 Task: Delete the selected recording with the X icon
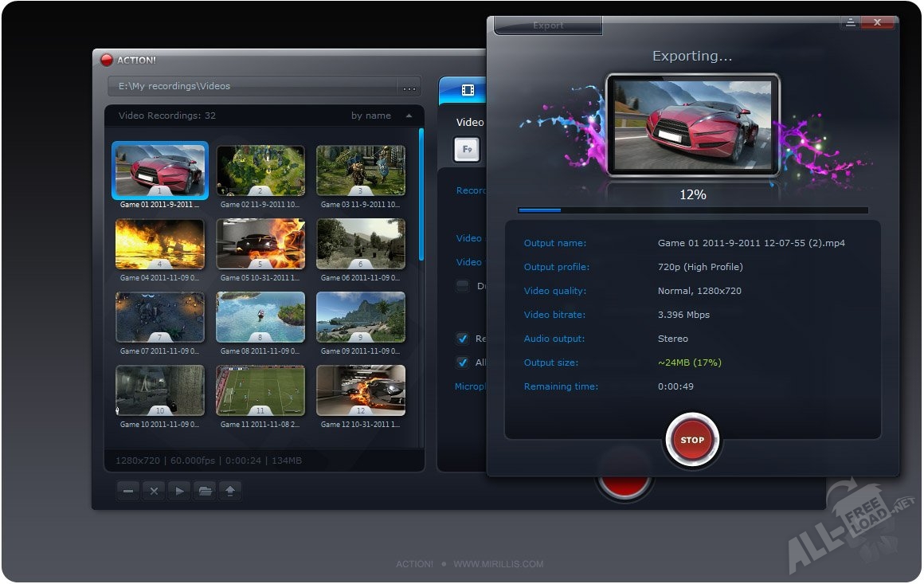(154, 492)
